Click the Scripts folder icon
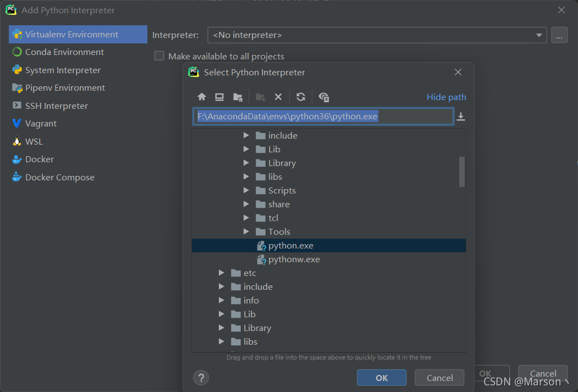The image size is (578, 392). 261,190
